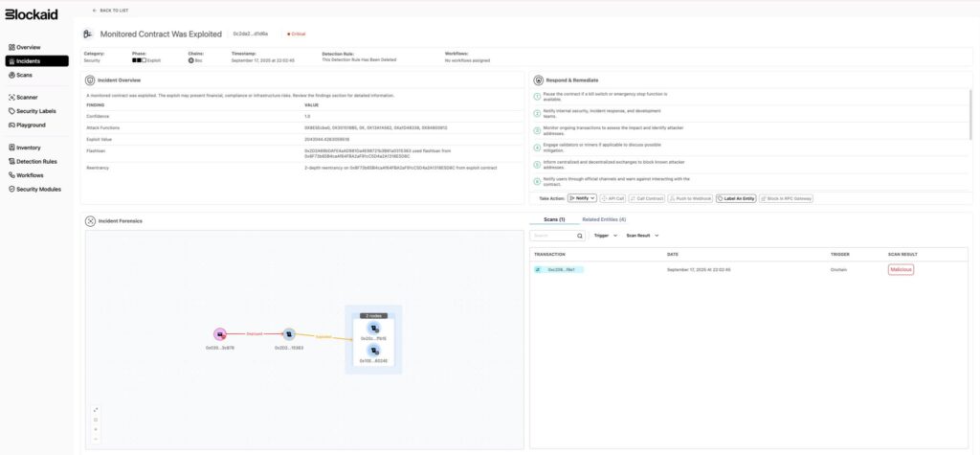Click the Reentrancy finding row

point(303,168)
